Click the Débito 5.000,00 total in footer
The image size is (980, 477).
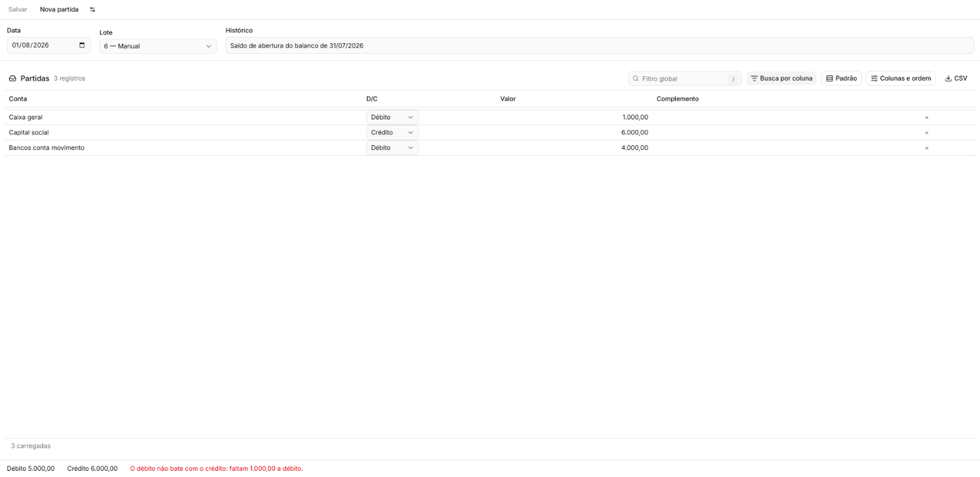coord(31,468)
